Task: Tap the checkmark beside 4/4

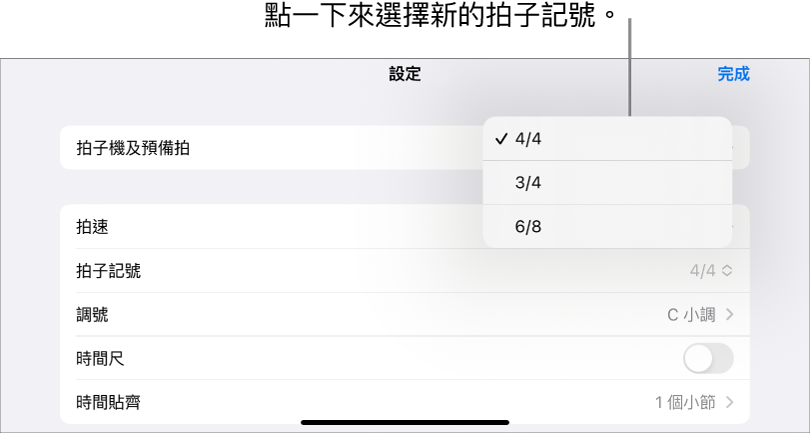Action: 501,139
